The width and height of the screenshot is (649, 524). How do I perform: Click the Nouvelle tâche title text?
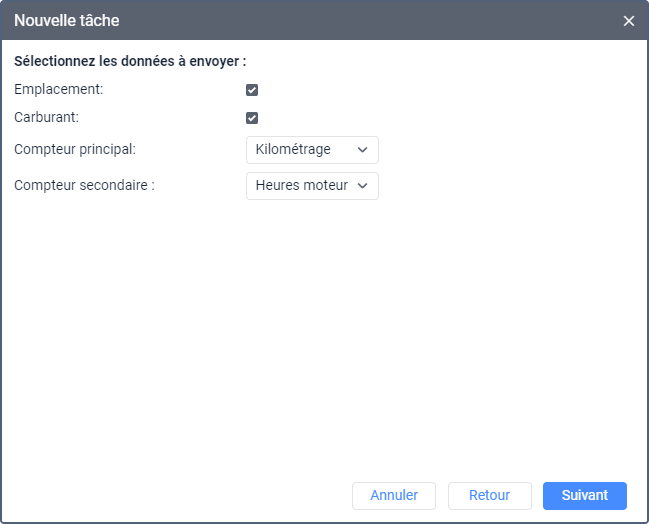point(67,20)
